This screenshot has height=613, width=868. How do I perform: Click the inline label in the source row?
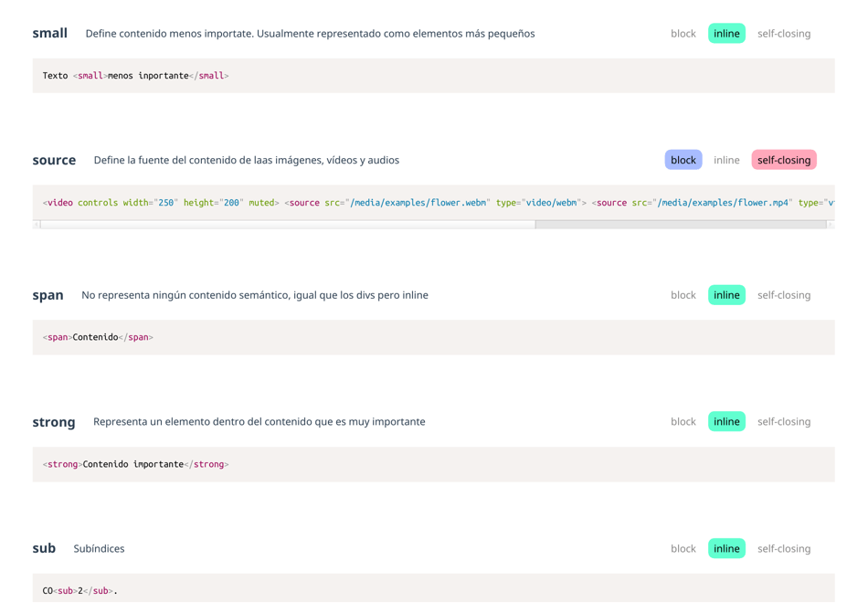[726, 160]
